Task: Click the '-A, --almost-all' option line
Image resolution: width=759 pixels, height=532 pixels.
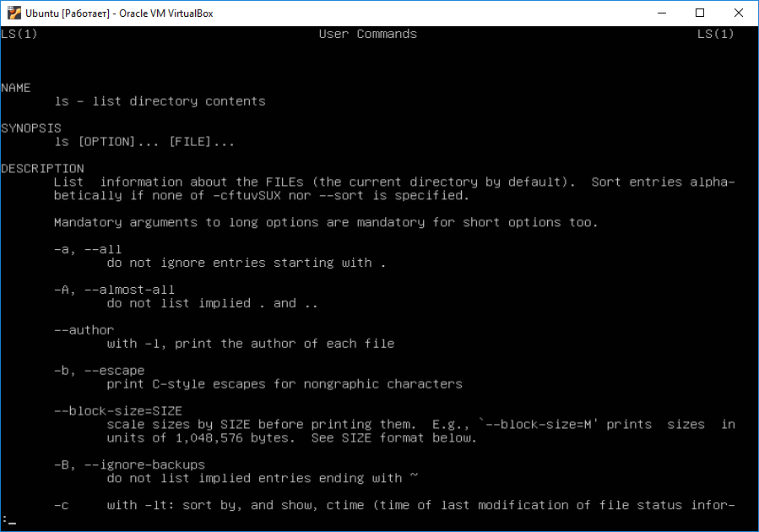Action: 114,290
